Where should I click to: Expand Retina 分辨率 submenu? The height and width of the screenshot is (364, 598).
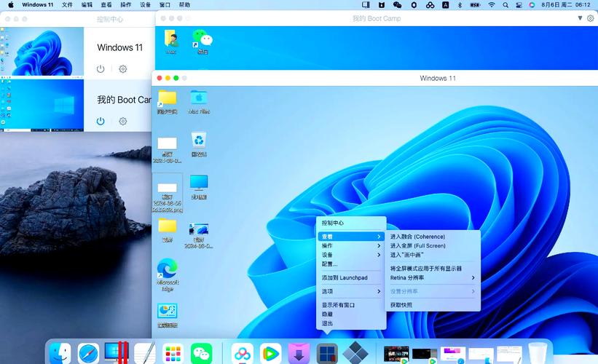[433, 277]
